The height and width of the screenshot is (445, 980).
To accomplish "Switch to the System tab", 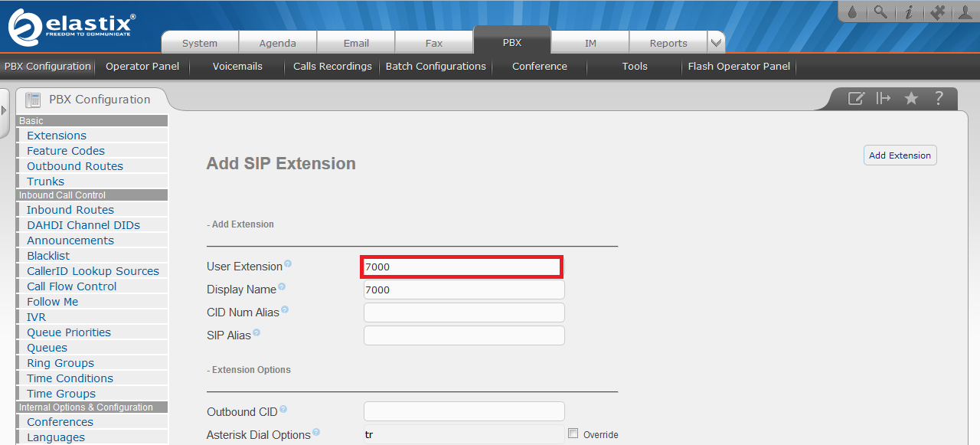I will pyautogui.click(x=200, y=43).
